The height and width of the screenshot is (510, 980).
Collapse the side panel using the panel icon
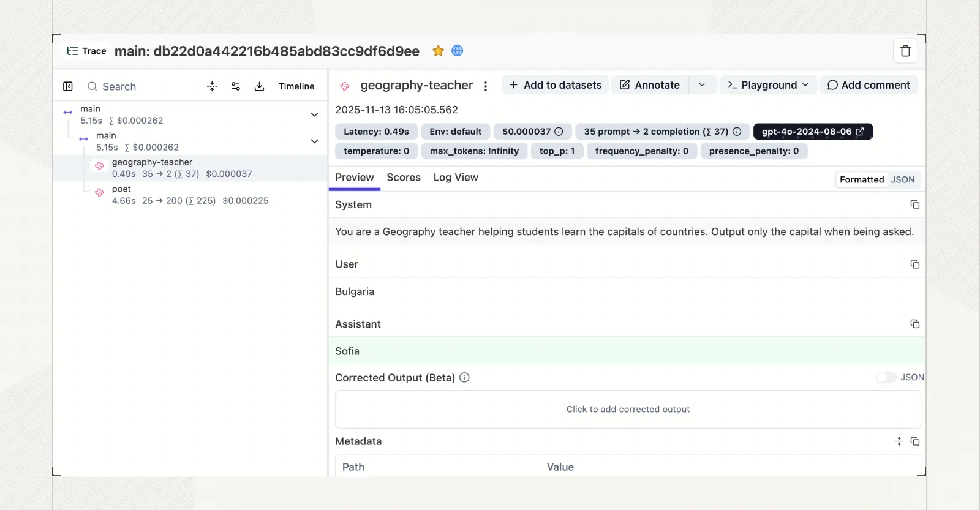click(68, 86)
